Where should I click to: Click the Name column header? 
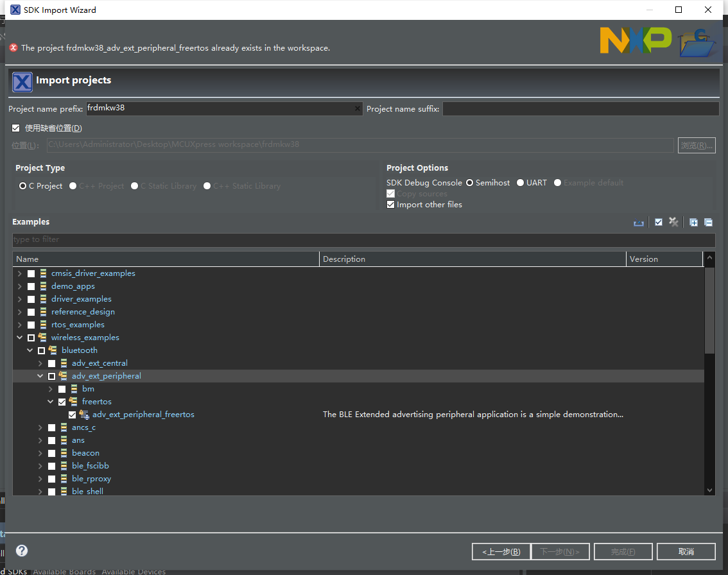166,259
